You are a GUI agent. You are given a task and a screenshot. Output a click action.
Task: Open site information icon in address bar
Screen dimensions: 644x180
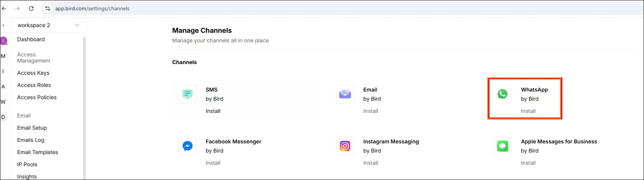coord(48,8)
